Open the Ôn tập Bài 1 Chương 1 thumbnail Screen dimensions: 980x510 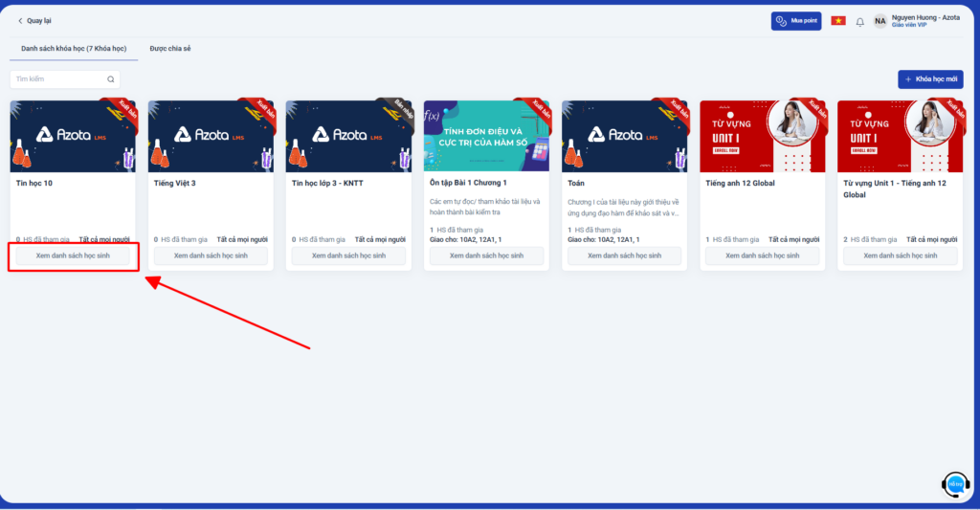[486, 135]
